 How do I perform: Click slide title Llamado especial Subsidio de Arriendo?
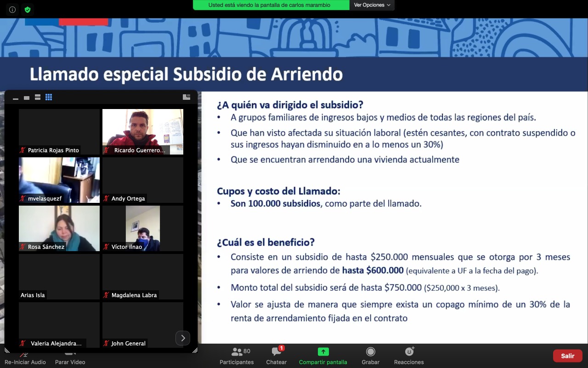pyautogui.click(x=186, y=74)
